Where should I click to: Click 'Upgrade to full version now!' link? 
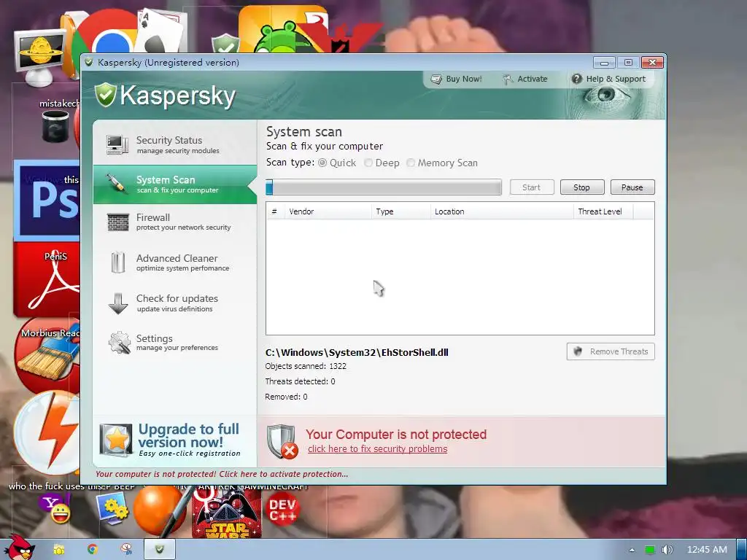coord(189,435)
